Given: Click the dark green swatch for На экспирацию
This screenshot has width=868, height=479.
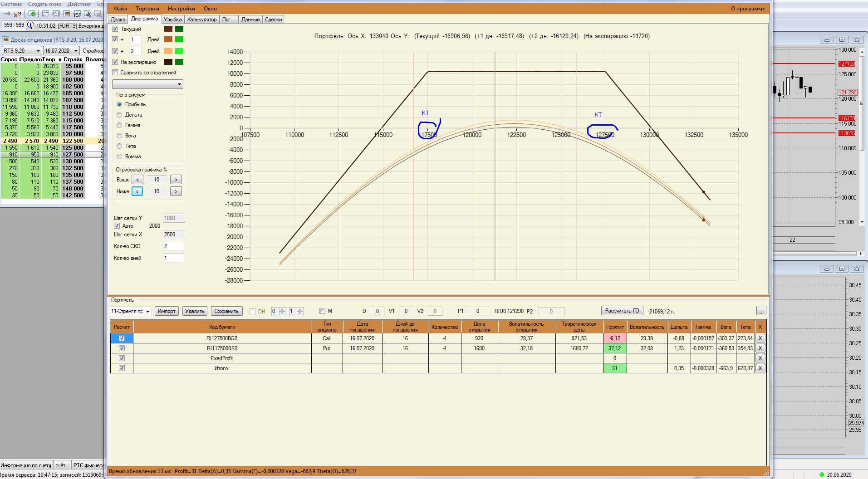Looking at the screenshot, I should pyautogui.click(x=179, y=62).
